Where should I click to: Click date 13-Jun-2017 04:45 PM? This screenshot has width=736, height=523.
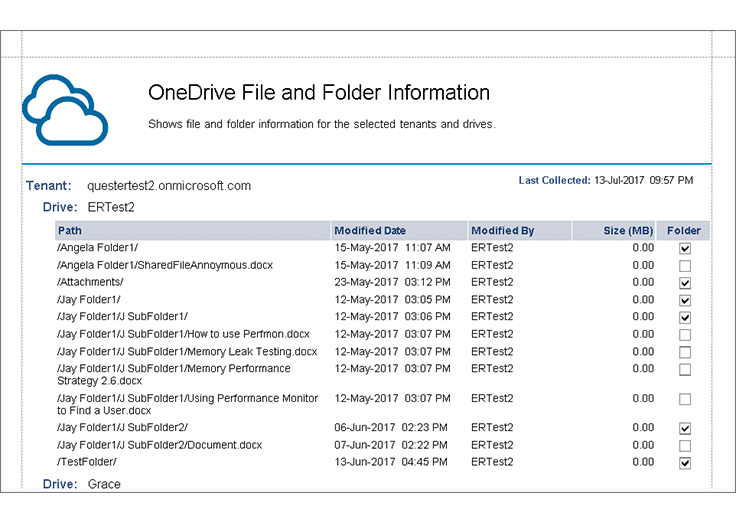(391, 462)
